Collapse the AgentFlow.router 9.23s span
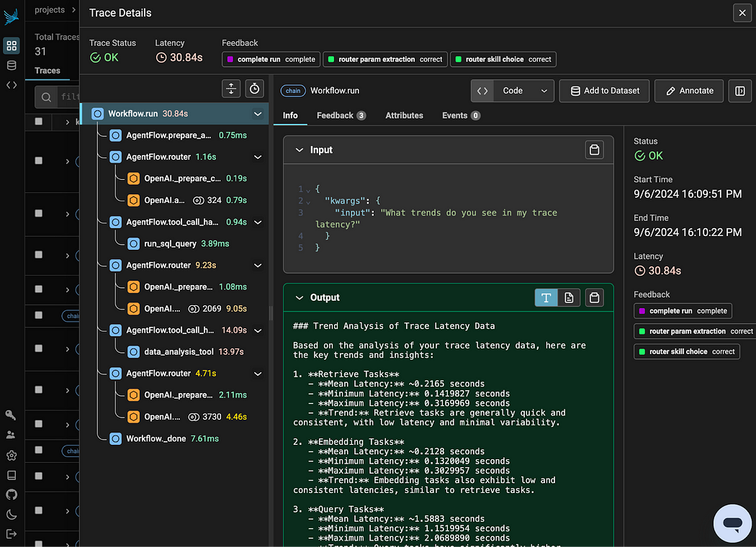The height and width of the screenshot is (547, 756). point(258,266)
